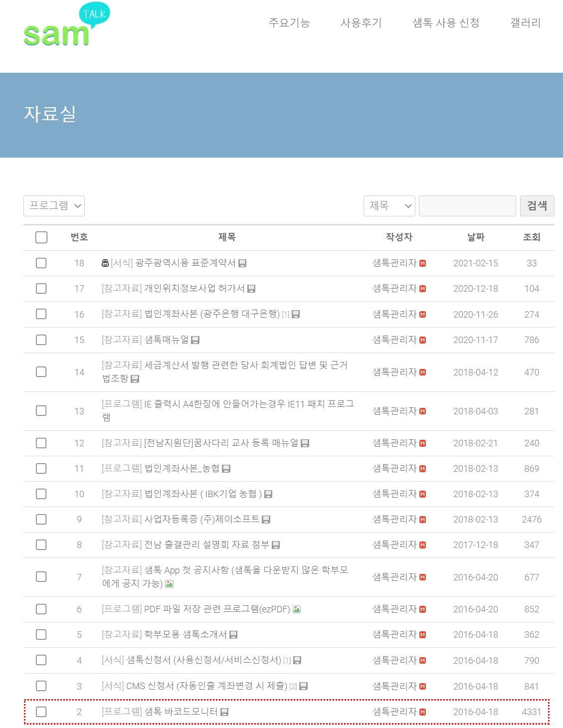
Task: Click the attachment icon for 학부모용 샘톡소개서
Action: (x=233, y=635)
